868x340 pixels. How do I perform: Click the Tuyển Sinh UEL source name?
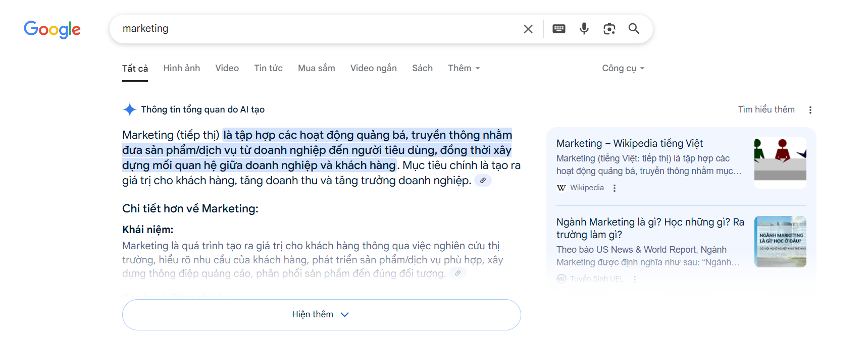pos(597,278)
